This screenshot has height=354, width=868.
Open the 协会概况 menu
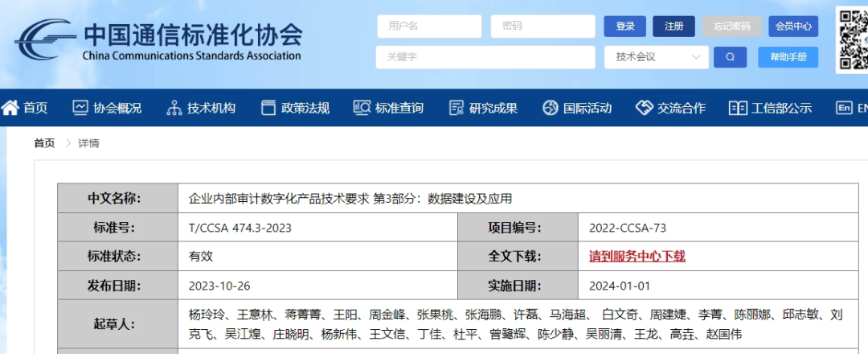coord(117,108)
